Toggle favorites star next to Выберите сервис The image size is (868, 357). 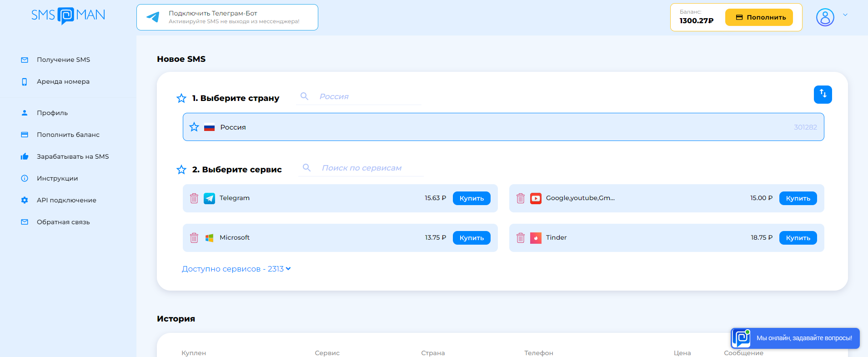[181, 170]
